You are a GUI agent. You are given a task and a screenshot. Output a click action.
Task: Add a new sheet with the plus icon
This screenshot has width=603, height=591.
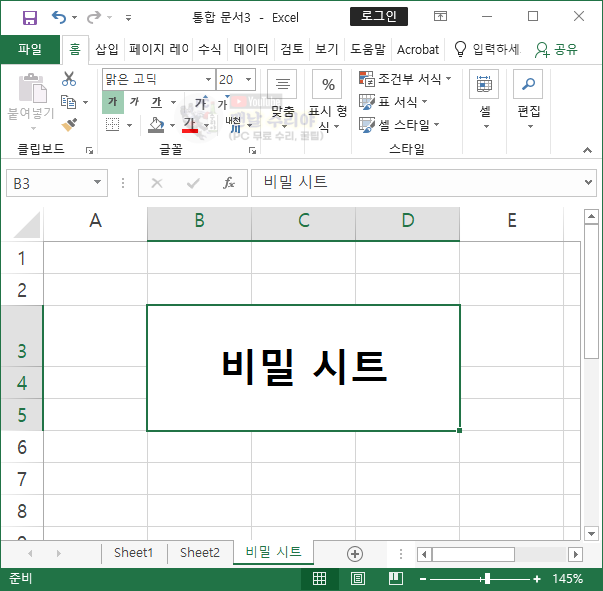[355, 554]
